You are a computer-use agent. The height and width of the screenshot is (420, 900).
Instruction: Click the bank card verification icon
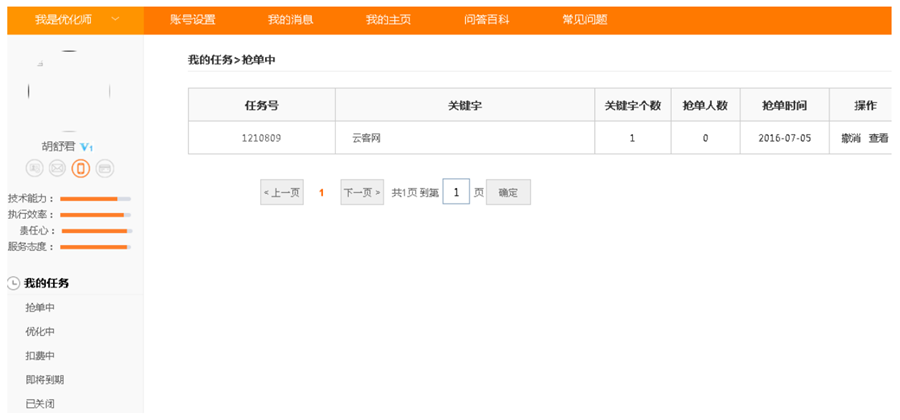pos(105,168)
